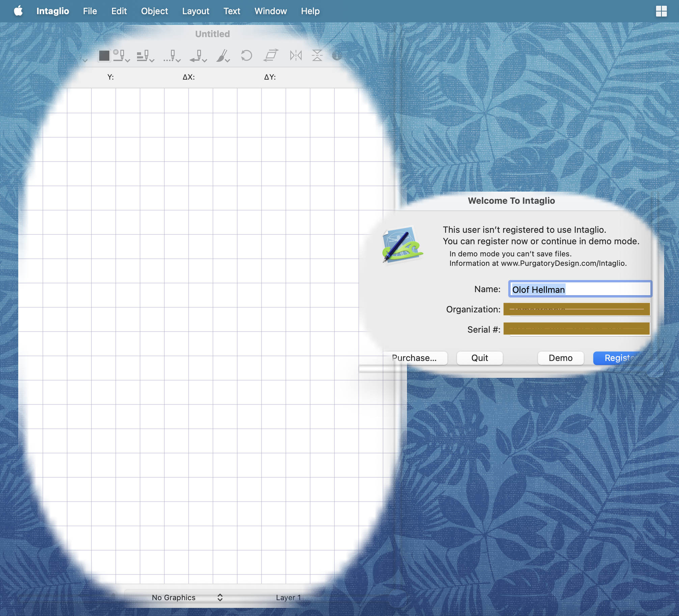Screen dimensions: 679x616
Task: Open the Layout menu
Action: point(195,11)
